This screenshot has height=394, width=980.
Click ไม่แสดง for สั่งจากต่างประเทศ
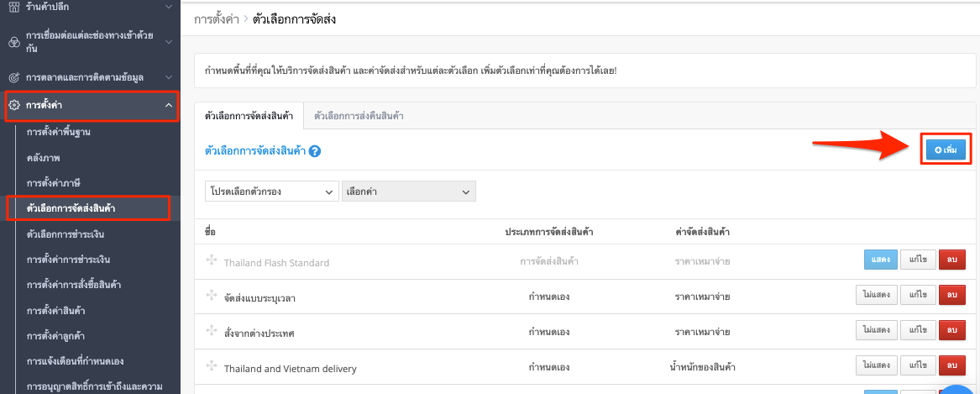pos(876,329)
